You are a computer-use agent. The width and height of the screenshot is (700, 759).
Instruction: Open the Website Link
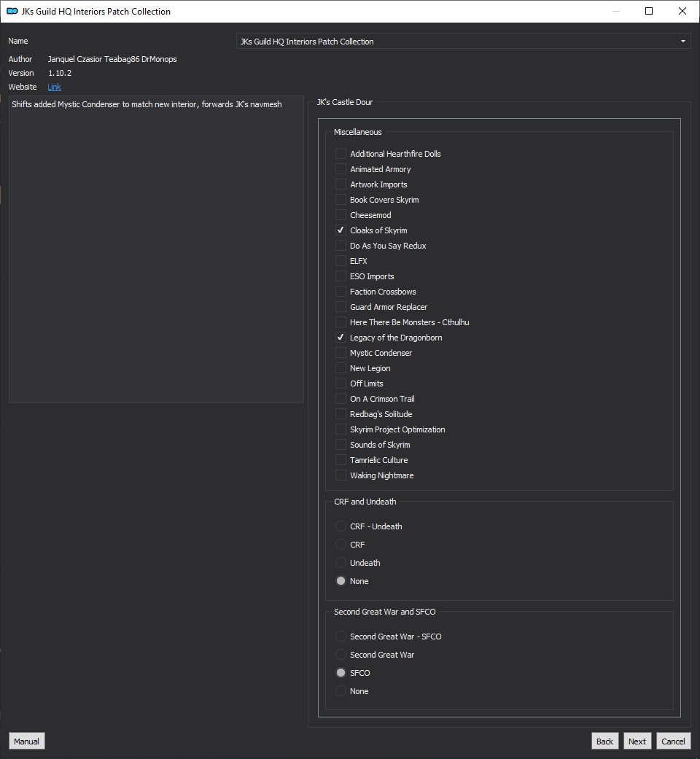(54, 87)
